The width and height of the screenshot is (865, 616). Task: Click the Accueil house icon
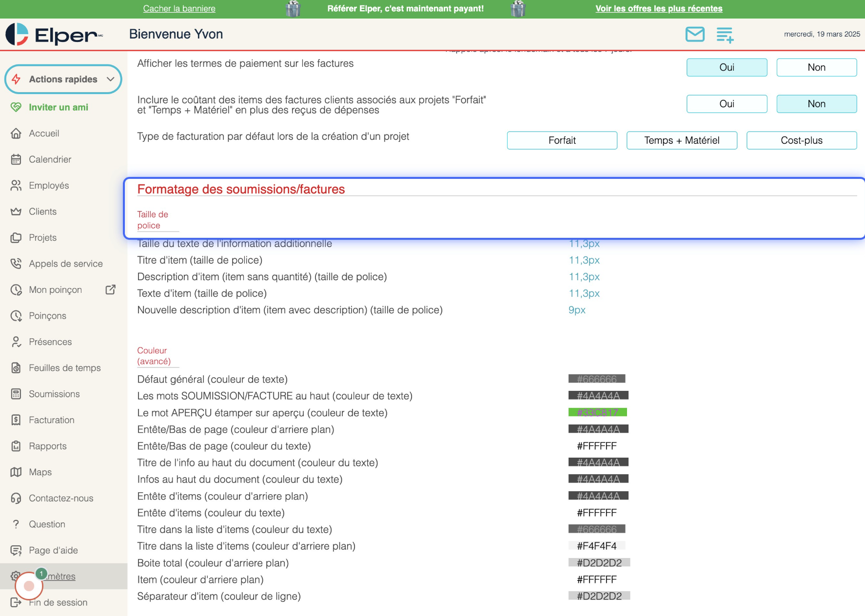tap(16, 133)
